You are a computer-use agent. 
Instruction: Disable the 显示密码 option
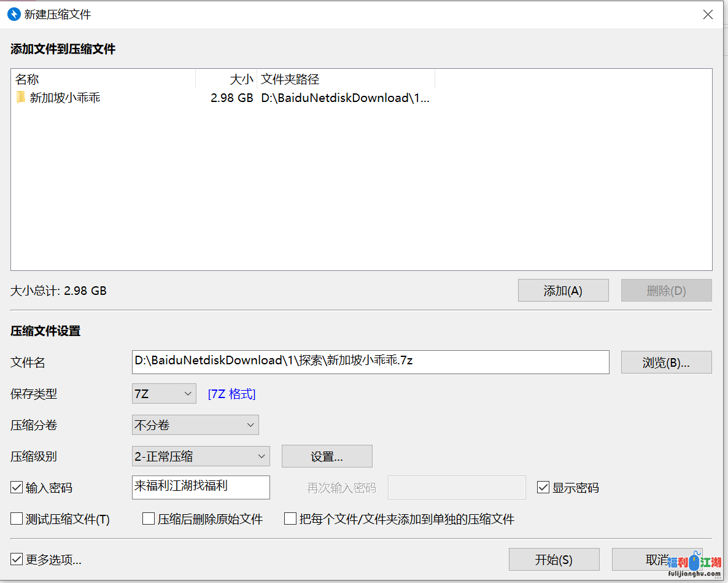543,487
